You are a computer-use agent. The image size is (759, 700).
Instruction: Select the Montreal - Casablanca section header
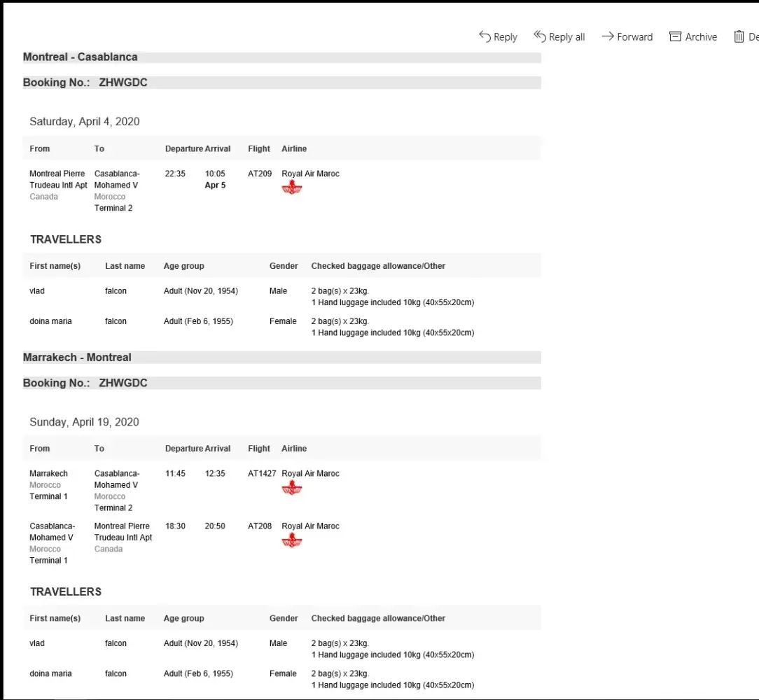click(80, 57)
